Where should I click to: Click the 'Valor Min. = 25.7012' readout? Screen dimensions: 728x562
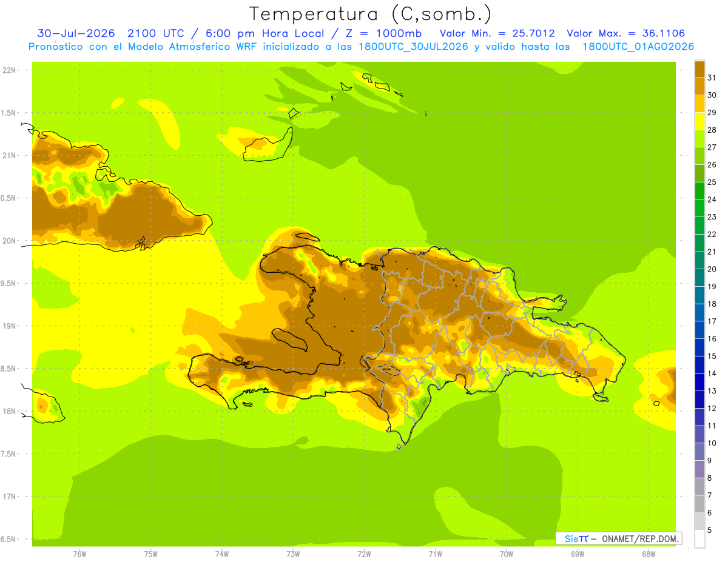(x=497, y=33)
